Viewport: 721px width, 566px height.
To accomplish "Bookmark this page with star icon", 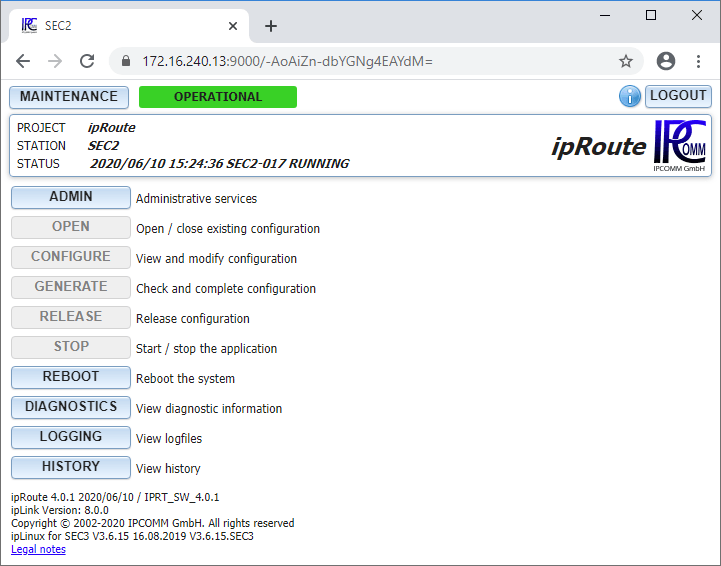I will (x=625, y=61).
